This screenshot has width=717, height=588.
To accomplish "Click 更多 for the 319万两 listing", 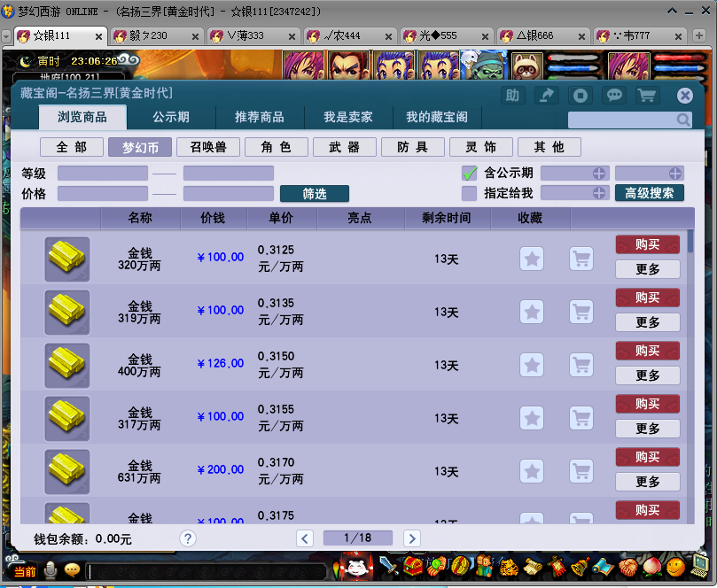I will [x=648, y=322].
